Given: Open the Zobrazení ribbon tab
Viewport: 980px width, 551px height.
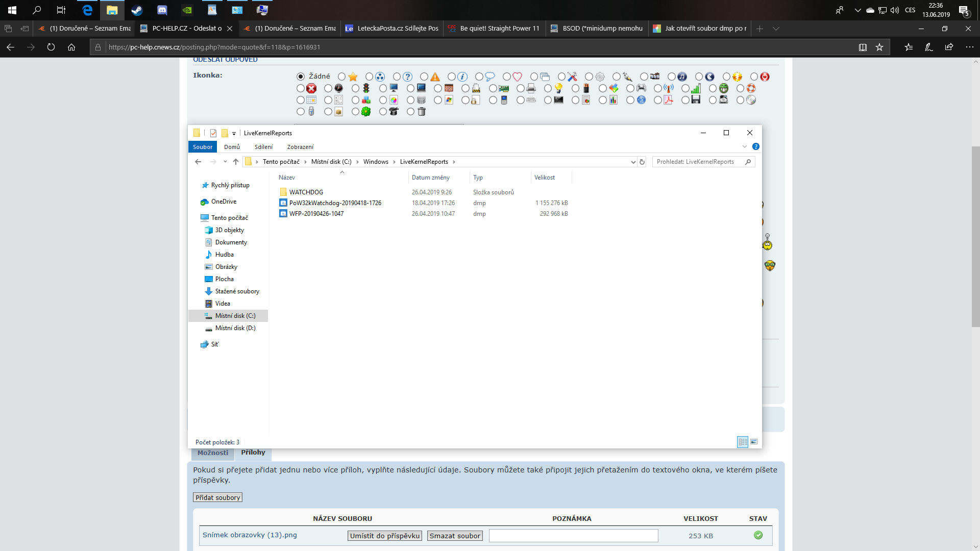Looking at the screenshot, I should coord(300,147).
